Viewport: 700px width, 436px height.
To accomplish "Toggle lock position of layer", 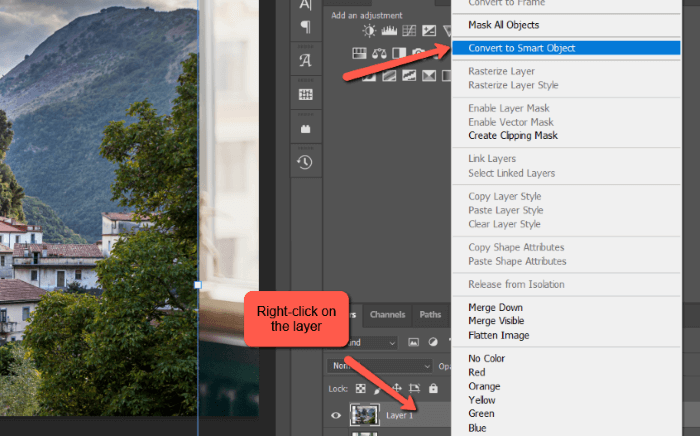I will [x=398, y=388].
